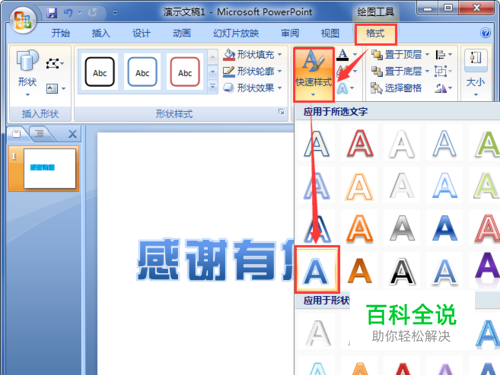Switch to outline pane tab
This screenshot has width=500, height=375.
tap(39, 134)
